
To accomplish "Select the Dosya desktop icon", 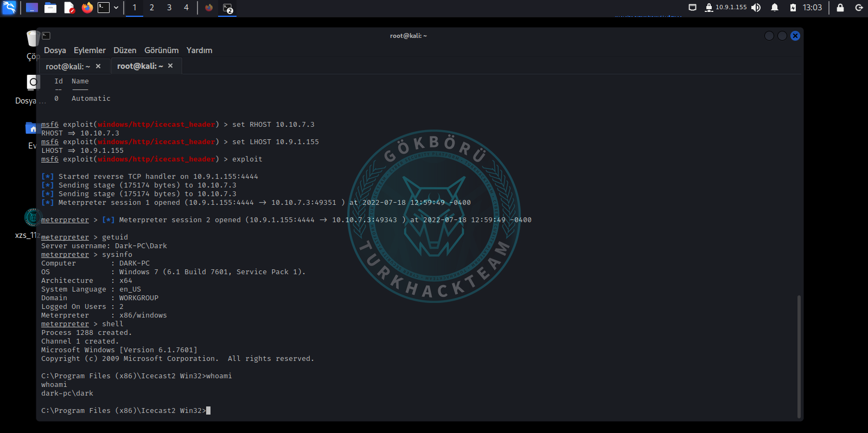I will 31,89.
